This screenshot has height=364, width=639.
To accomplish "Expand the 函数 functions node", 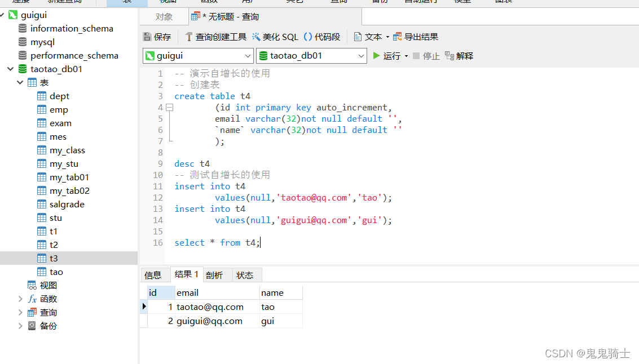I will (20, 299).
